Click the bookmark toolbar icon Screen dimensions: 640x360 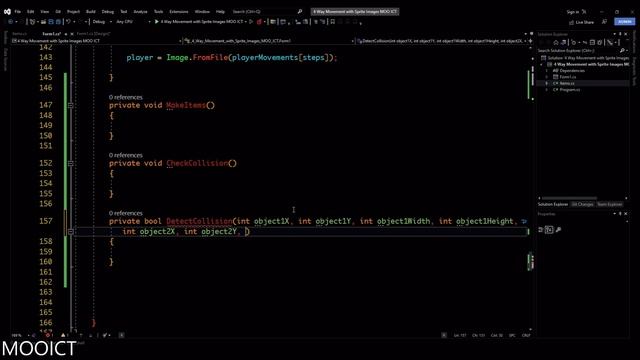coord(333,22)
